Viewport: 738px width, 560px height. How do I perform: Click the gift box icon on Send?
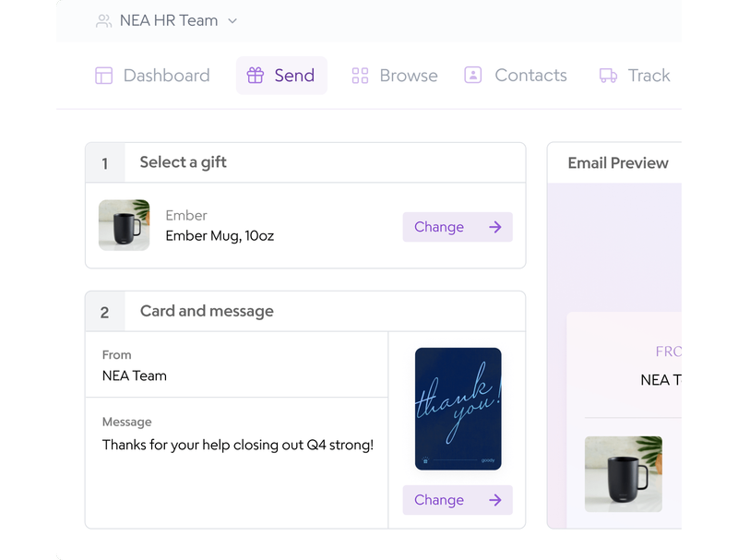pos(256,76)
